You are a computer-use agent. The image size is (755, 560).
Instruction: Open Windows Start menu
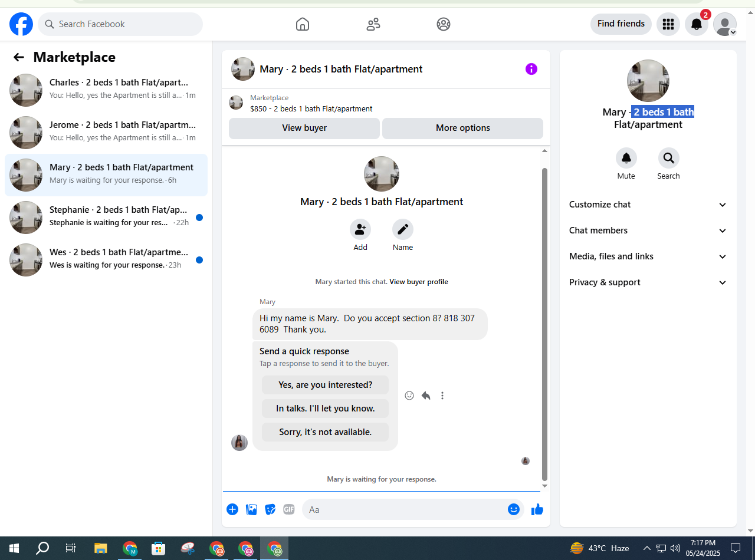14,548
